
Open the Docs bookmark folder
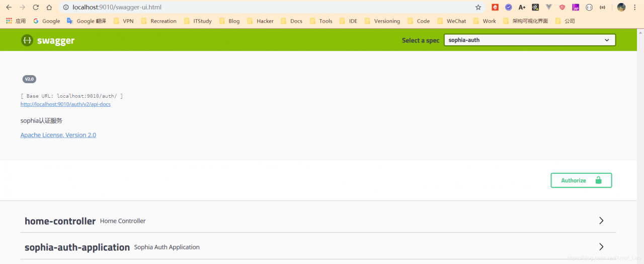pyautogui.click(x=292, y=21)
